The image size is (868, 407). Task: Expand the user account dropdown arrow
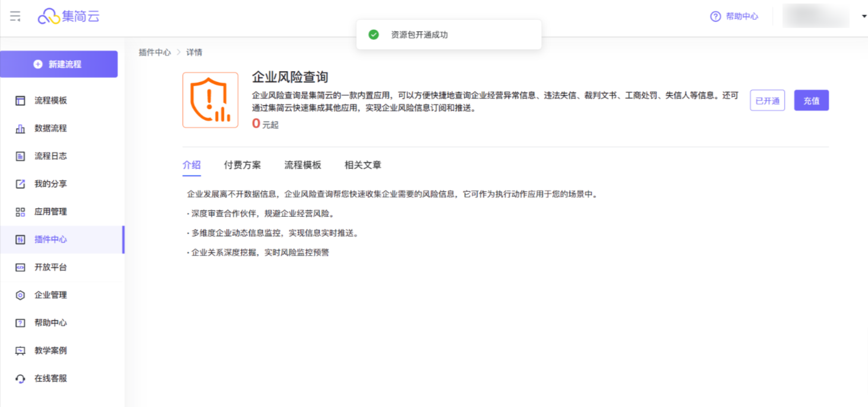(x=864, y=16)
